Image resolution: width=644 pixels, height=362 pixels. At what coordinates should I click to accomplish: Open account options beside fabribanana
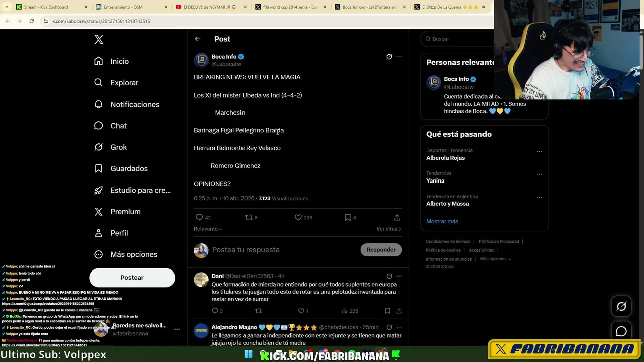[177, 329]
